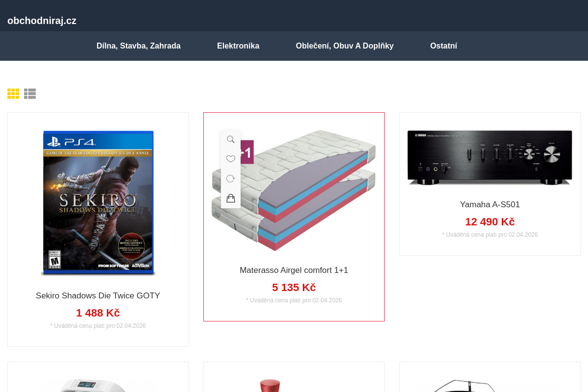This screenshot has height=392, width=588.
Task: Open the Ostatní category
Action: [443, 46]
